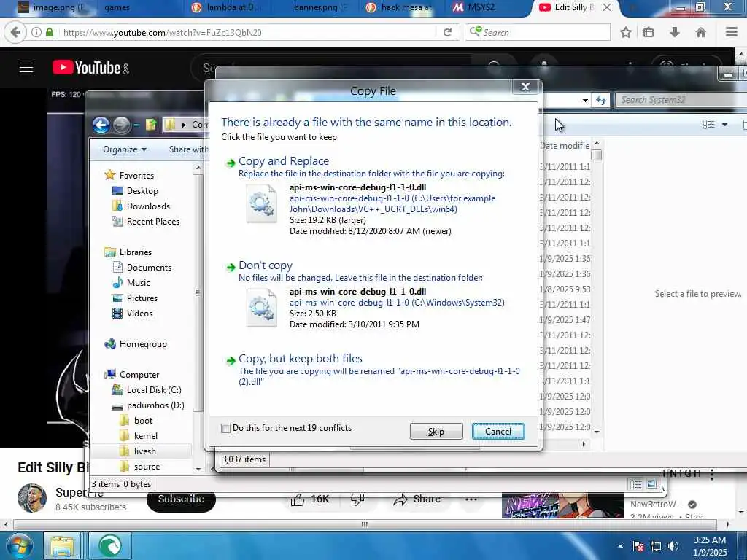This screenshot has height=560, width=747.
Task: Close the Copy File dialog
Action: point(525,87)
